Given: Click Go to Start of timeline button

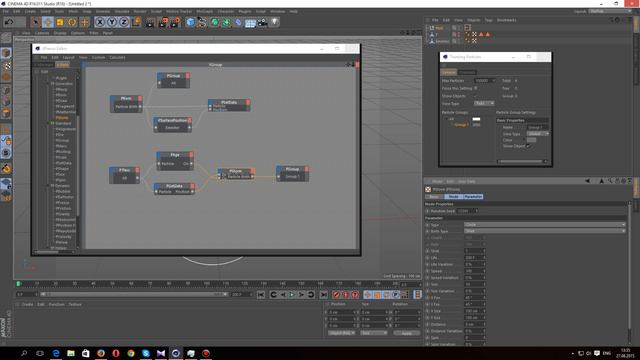Looking at the screenshot, I should click(261, 295).
